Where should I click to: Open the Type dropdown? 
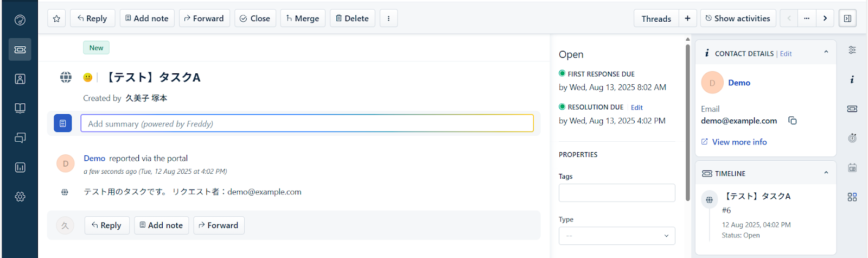click(617, 236)
